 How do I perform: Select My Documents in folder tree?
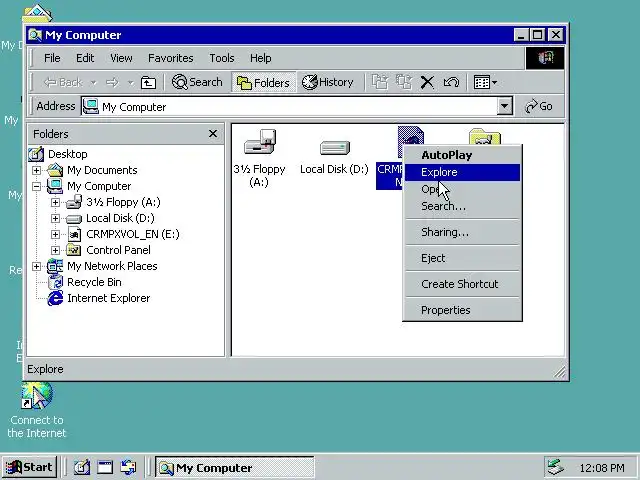(x=102, y=170)
